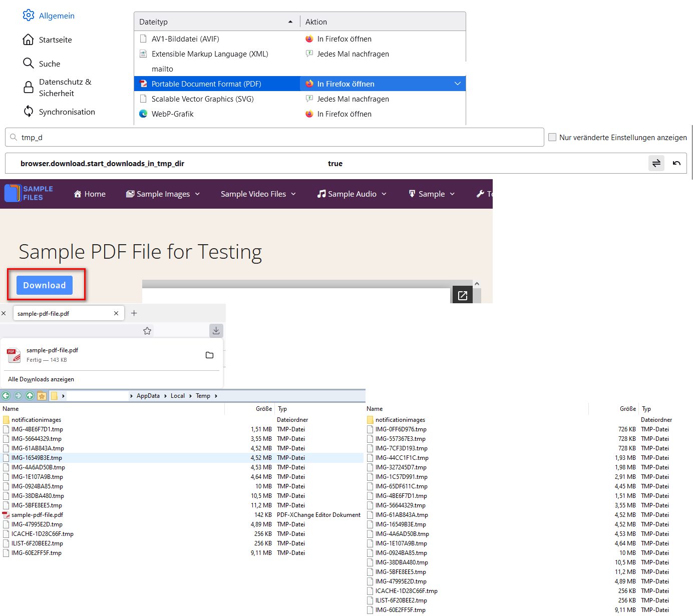Go to the Home navigation item
This screenshot has height=616, width=693.
90,194
